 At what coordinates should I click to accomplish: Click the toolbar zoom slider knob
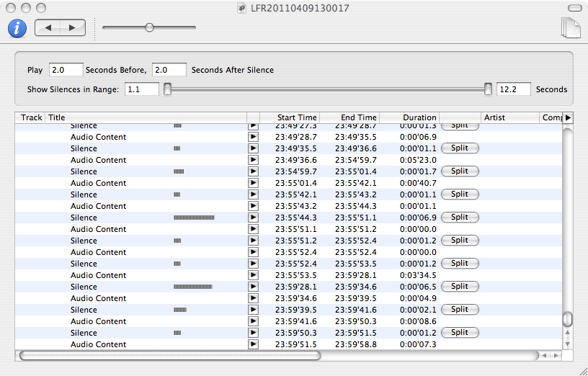149,27
